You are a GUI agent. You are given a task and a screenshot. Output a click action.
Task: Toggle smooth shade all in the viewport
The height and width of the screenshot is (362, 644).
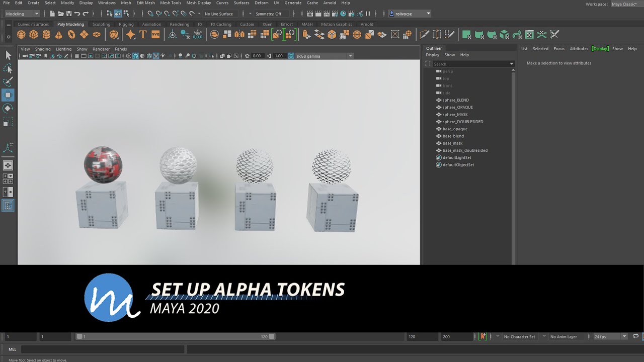click(135, 56)
